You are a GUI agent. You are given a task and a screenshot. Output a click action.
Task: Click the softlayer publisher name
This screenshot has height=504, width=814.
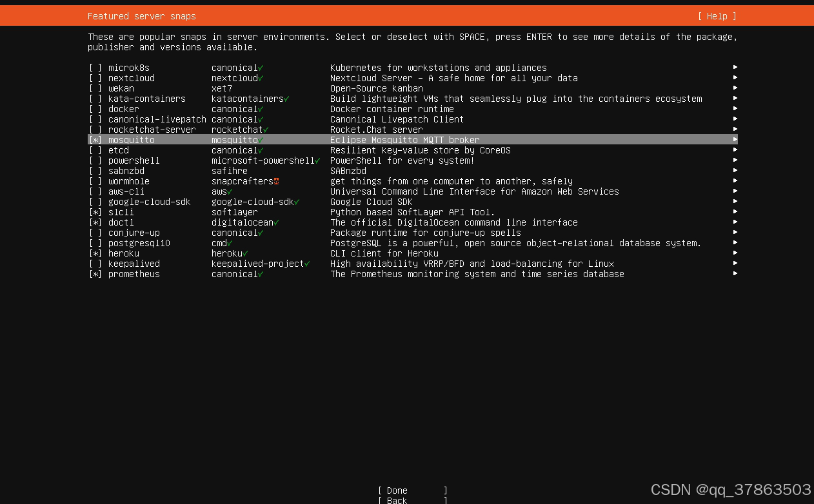pos(235,212)
